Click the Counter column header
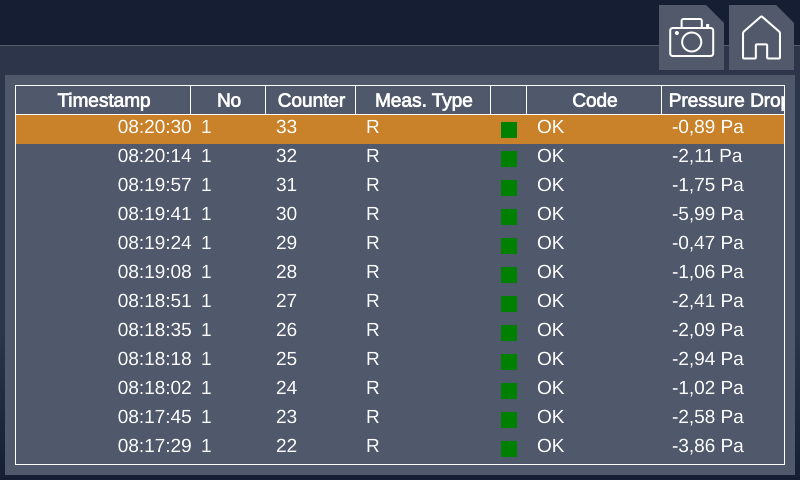 click(x=310, y=100)
